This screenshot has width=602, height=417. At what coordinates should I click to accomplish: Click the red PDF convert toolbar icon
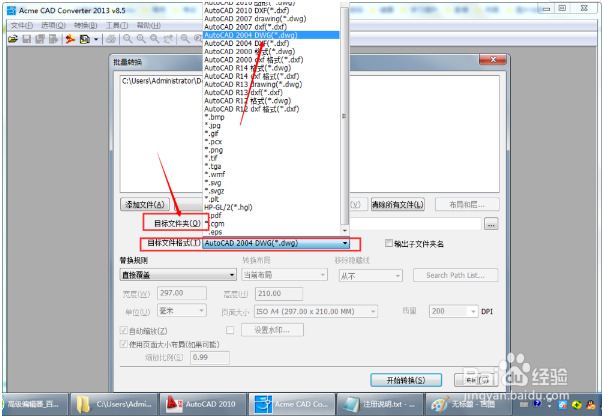tap(70, 39)
